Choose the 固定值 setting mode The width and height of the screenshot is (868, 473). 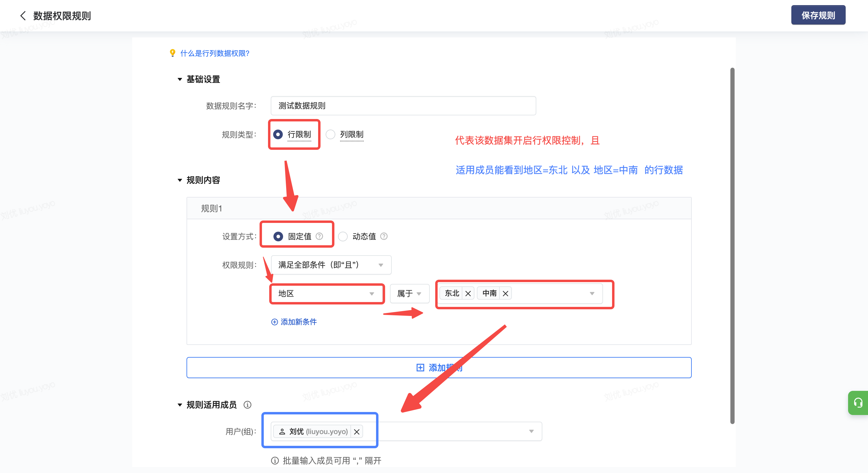coord(278,236)
